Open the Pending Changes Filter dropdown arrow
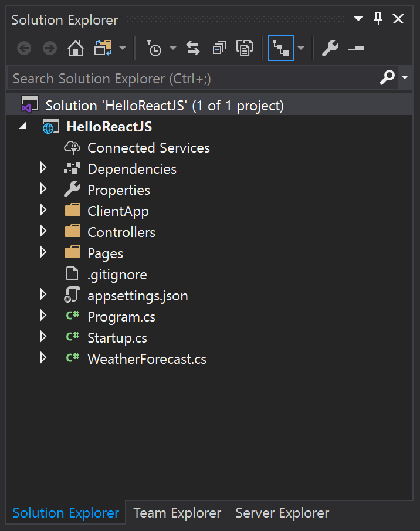The height and width of the screenshot is (531, 420). click(173, 48)
